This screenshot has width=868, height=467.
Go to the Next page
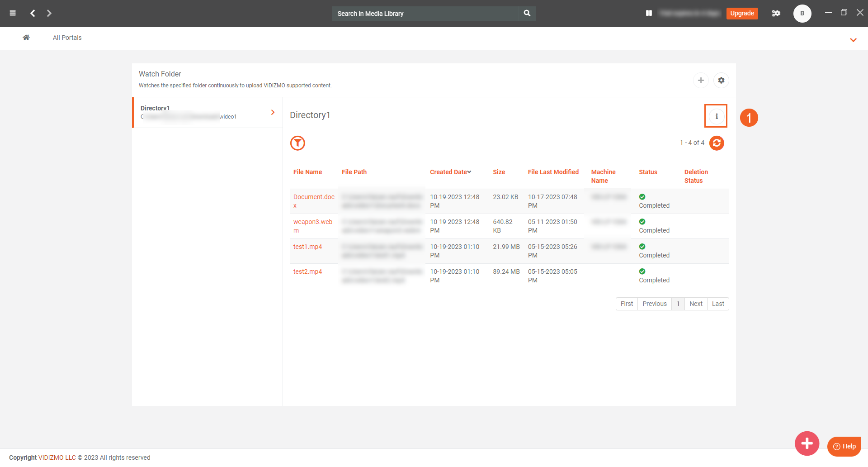click(x=696, y=304)
